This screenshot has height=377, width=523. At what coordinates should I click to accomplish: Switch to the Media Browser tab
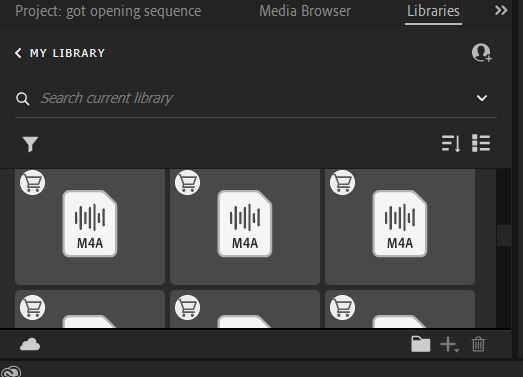coord(305,11)
